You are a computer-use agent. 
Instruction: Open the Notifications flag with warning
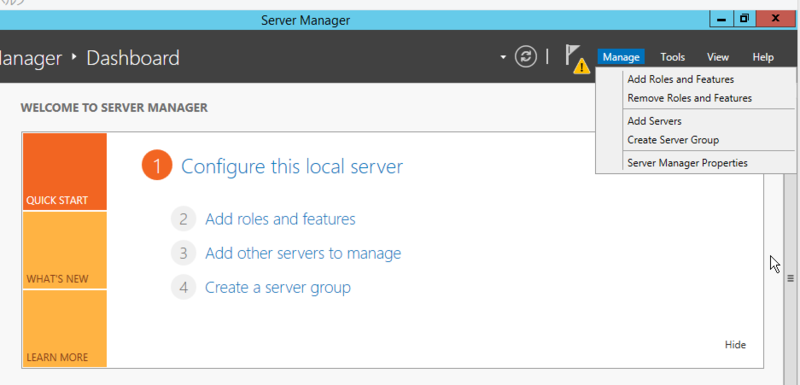[577, 59]
